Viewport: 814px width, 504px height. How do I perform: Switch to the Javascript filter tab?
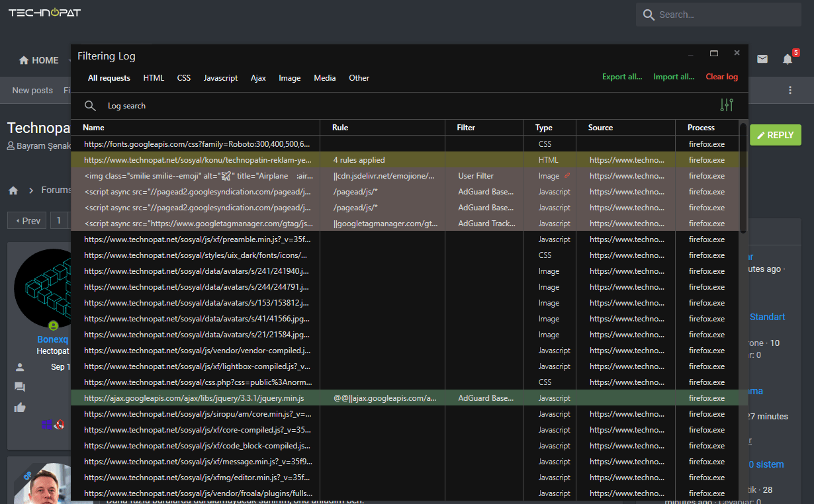pos(220,78)
